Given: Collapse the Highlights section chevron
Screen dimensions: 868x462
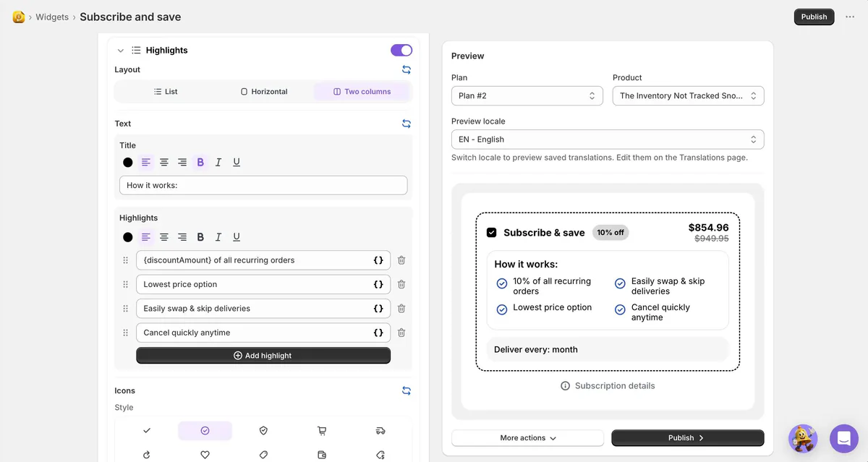Looking at the screenshot, I should pyautogui.click(x=121, y=51).
